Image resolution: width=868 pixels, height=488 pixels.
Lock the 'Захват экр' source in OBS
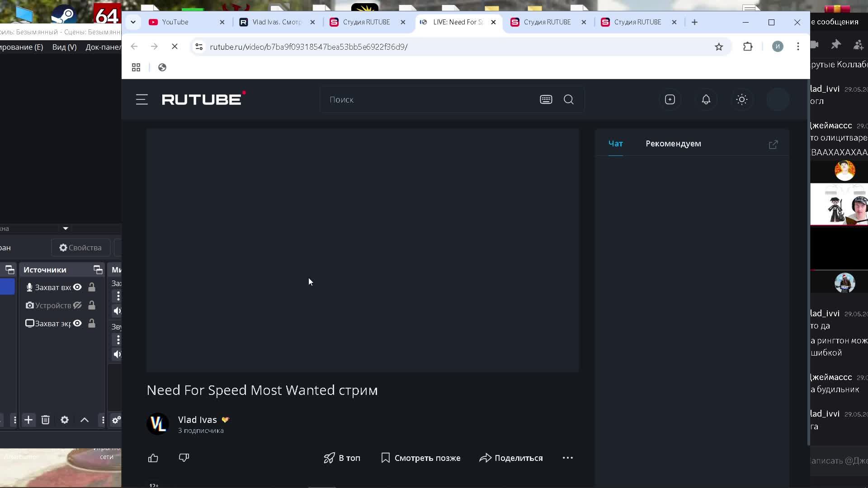[x=92, y=323]
